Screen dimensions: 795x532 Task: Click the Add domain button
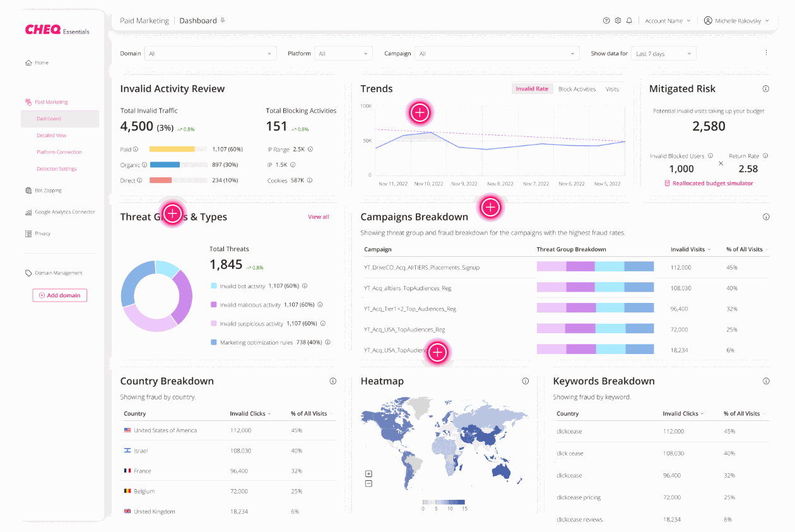point(60,295)
